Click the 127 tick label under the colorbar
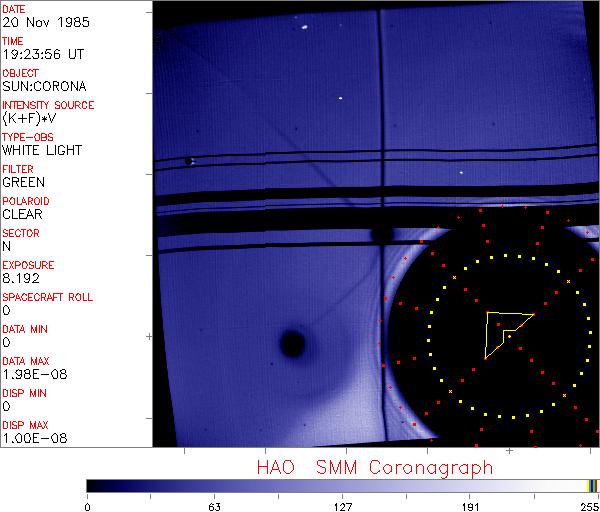This screenshot has height=512, width=600. pyautogui.click(x=343, y=506)
